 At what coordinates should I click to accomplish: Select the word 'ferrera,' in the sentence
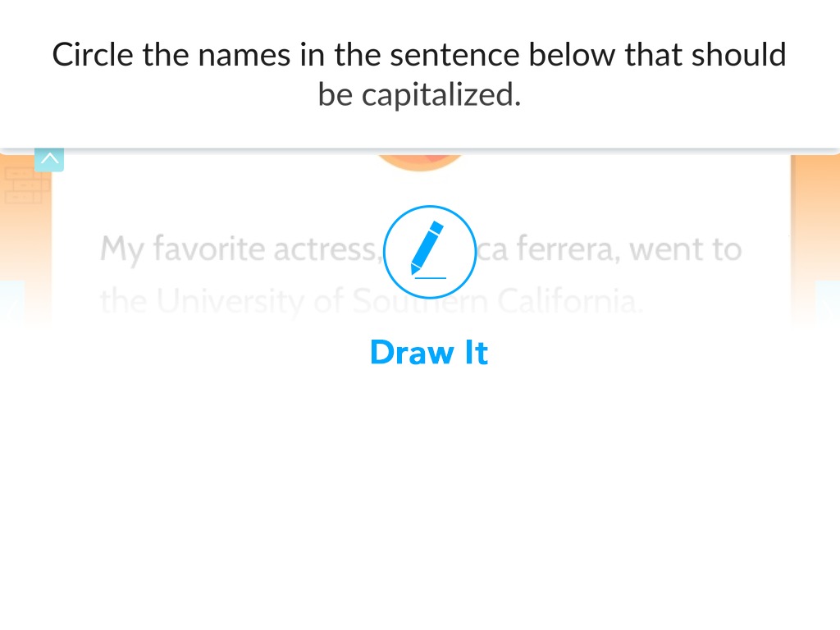(x=568, y=249)
